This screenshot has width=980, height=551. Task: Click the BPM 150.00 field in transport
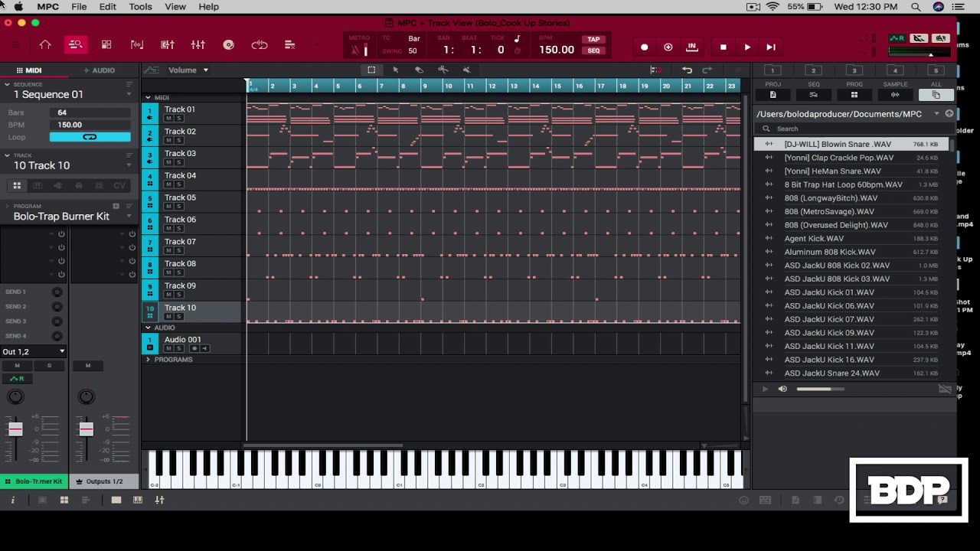coord(556,50)
